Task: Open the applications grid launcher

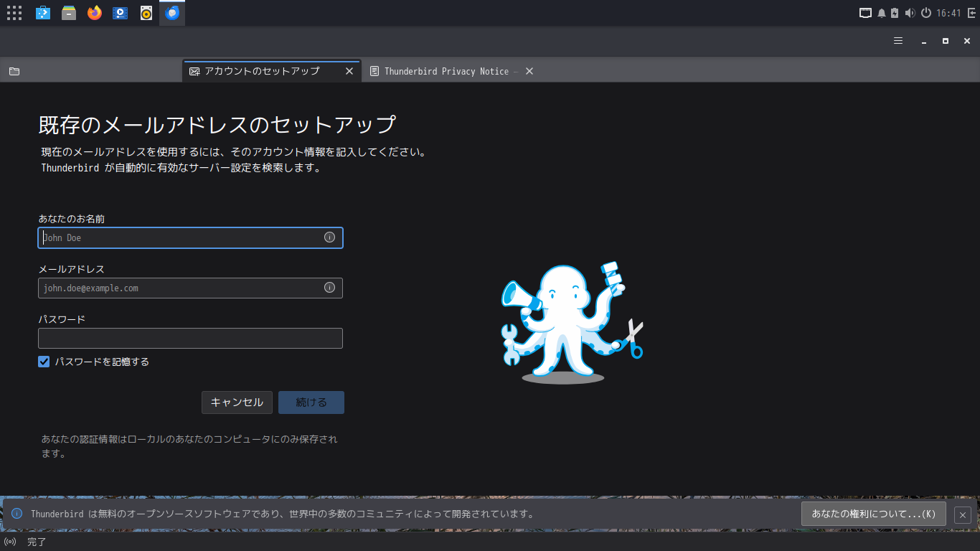Action: [x=14, y=13]
